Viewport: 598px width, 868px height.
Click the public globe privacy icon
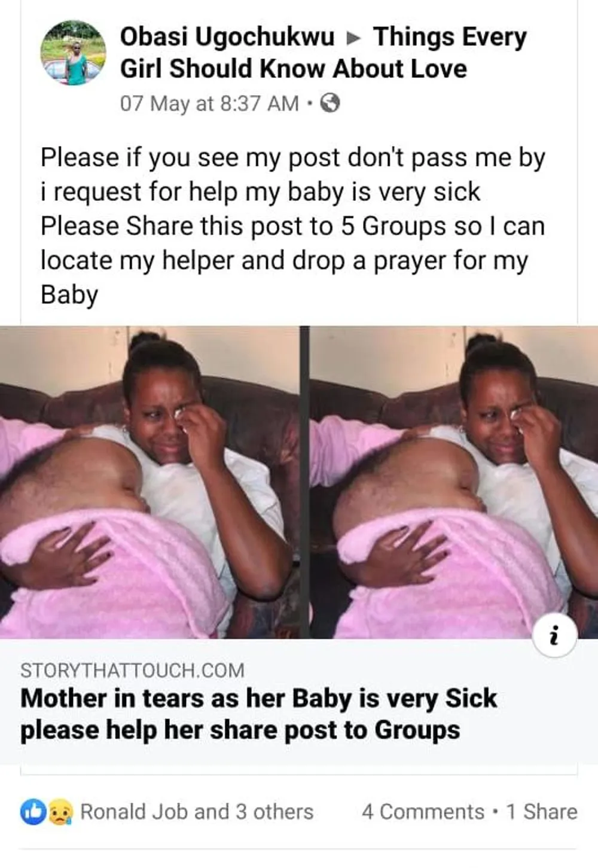point(330,104)
